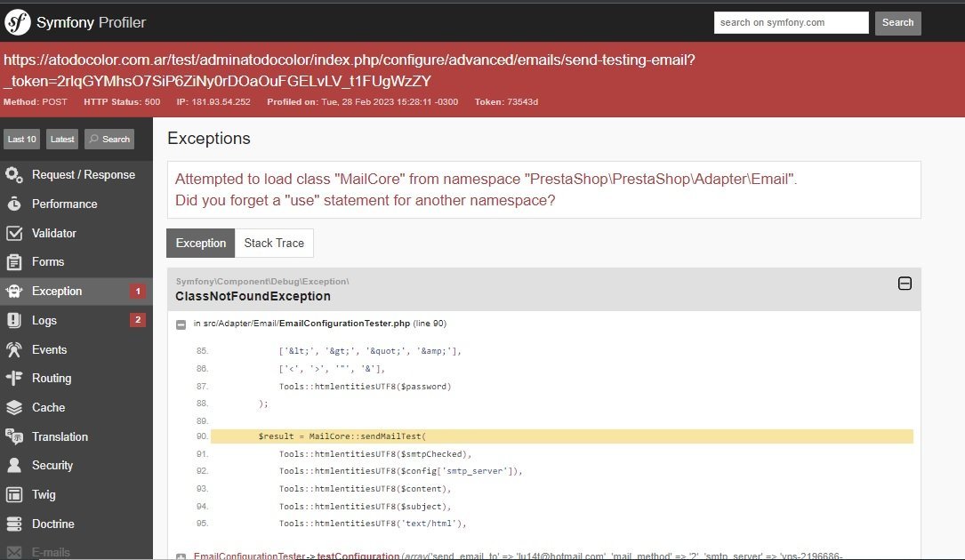This screenshot has height=560, width=965.
Task: Open the Request / Response panel
Action: tap(76, 175)
